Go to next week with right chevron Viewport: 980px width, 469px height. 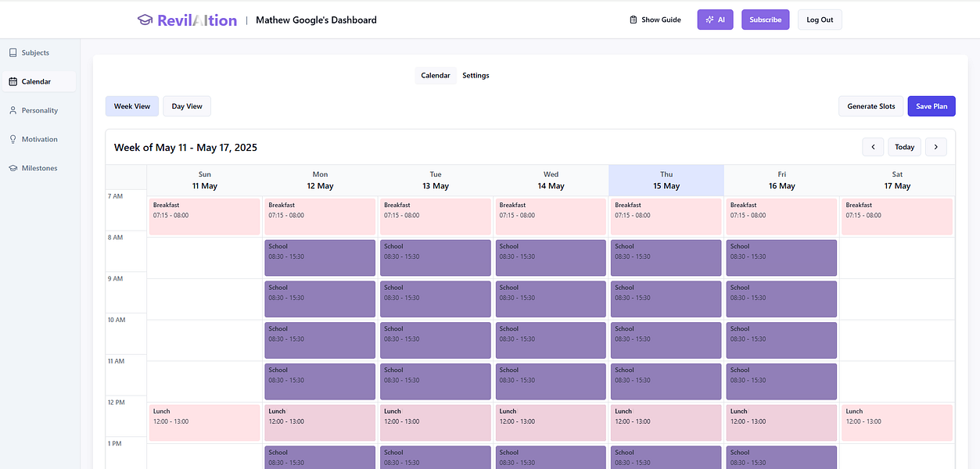click(935, 147)
